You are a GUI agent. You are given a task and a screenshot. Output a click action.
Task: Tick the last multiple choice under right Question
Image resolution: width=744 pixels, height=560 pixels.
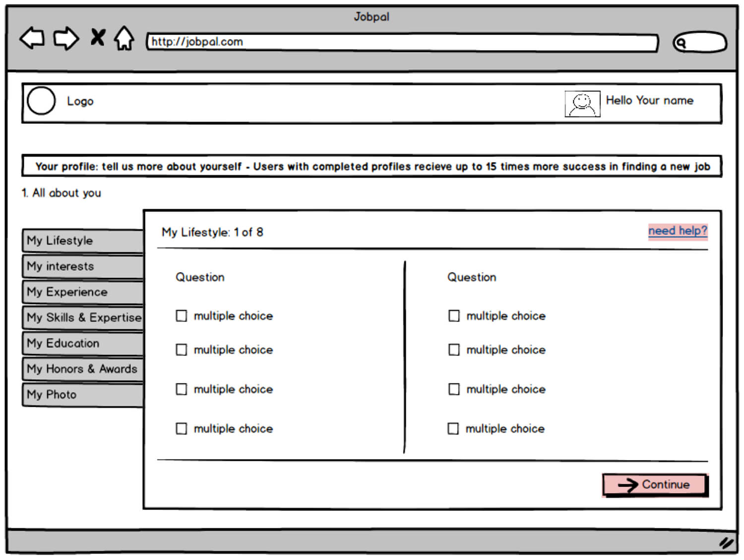pyautogui.click(x=453, y=429)
